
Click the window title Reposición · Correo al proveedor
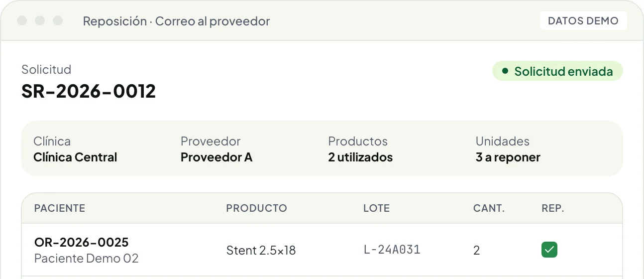(x=176, y=21)
